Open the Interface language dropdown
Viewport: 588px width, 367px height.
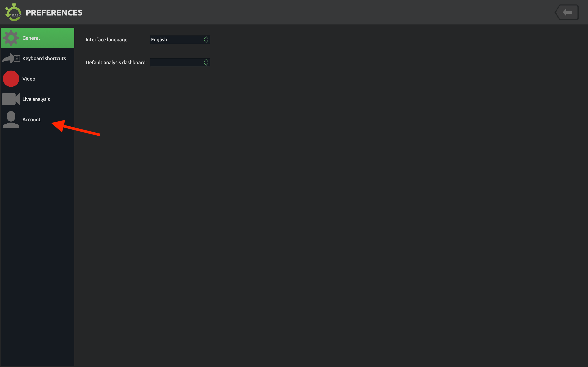(x=180, y=39)
